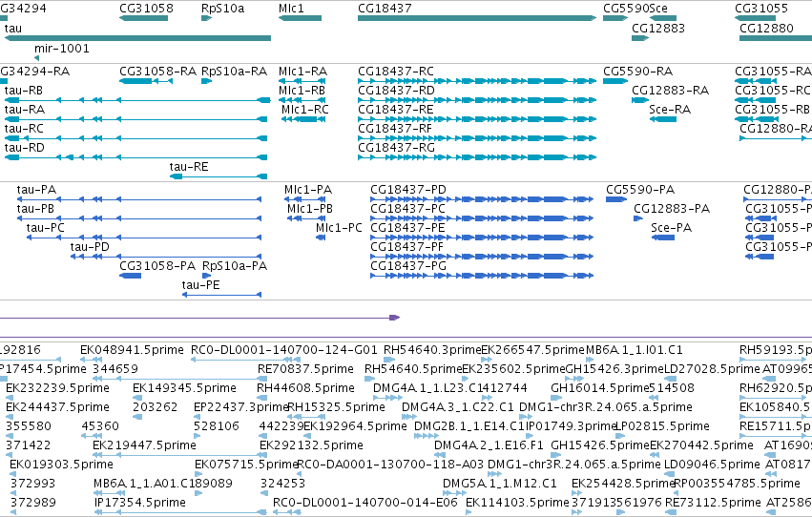Click the tau-RB transcript label
Image resolution: width=812 pixels, height=517 pixels.
tap(23, 90)
